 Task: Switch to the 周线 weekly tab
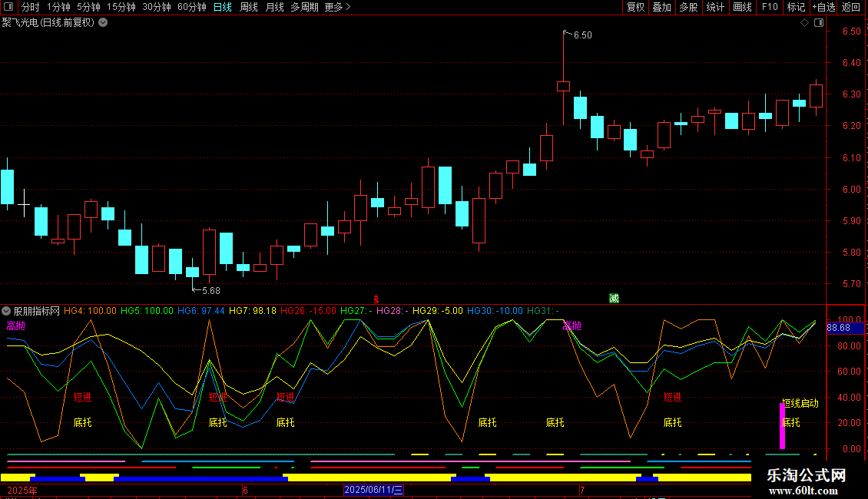249,7
